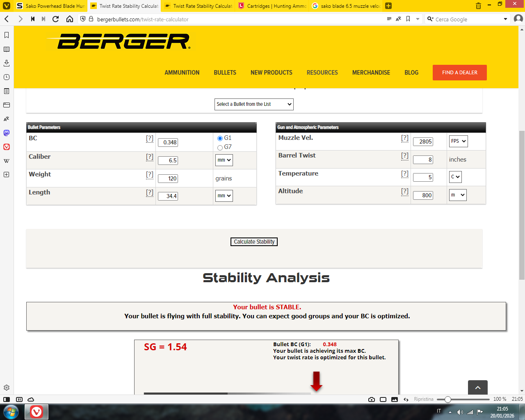Viewport: 525px width, 420px height.
Task: Select the G1 BC radio button
Action: [x=220, y=138]
